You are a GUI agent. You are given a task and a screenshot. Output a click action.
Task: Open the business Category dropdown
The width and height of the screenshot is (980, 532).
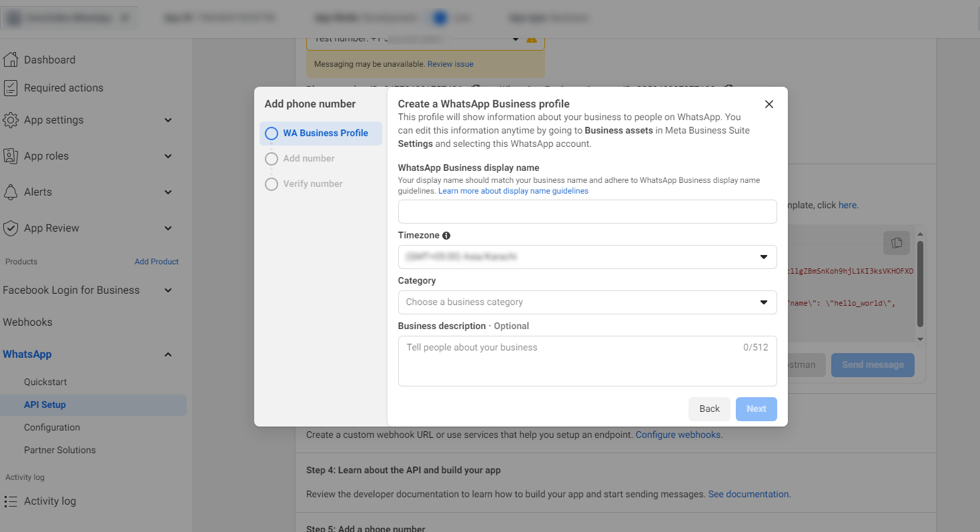[587, 302]
